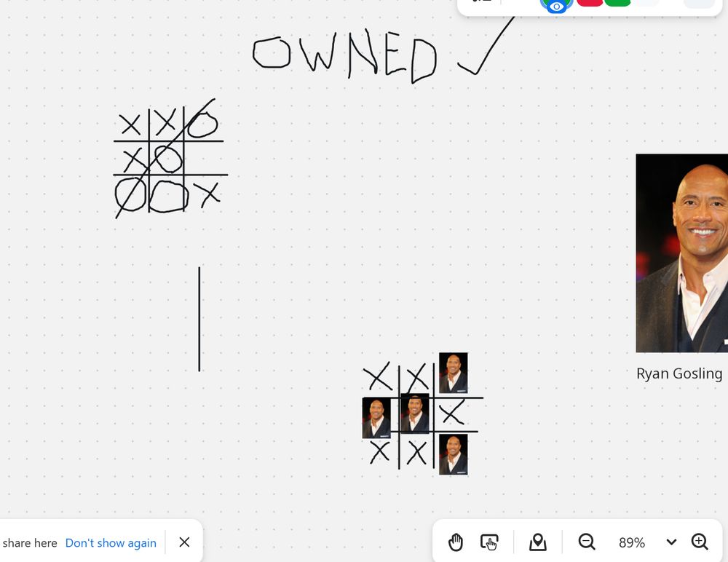This screenshot has height=562, width=728.
Task: Select the lighter pen at the toolbar's right end
Action: point(699,3)
